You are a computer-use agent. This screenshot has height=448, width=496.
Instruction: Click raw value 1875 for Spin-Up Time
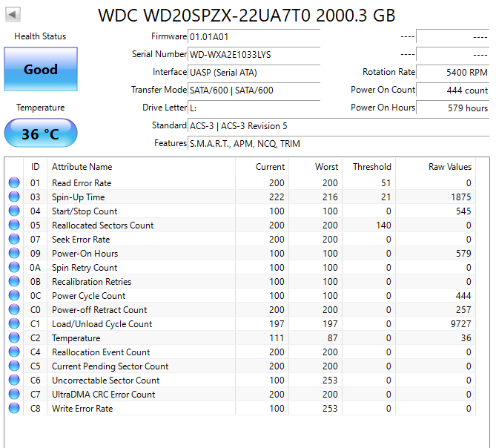coord(461,197)
